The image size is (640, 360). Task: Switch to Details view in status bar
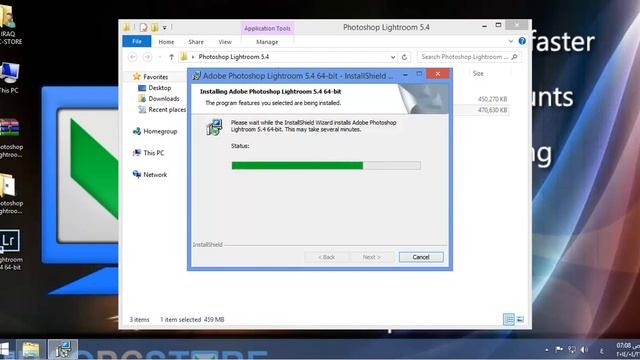[x=509, y=319]
